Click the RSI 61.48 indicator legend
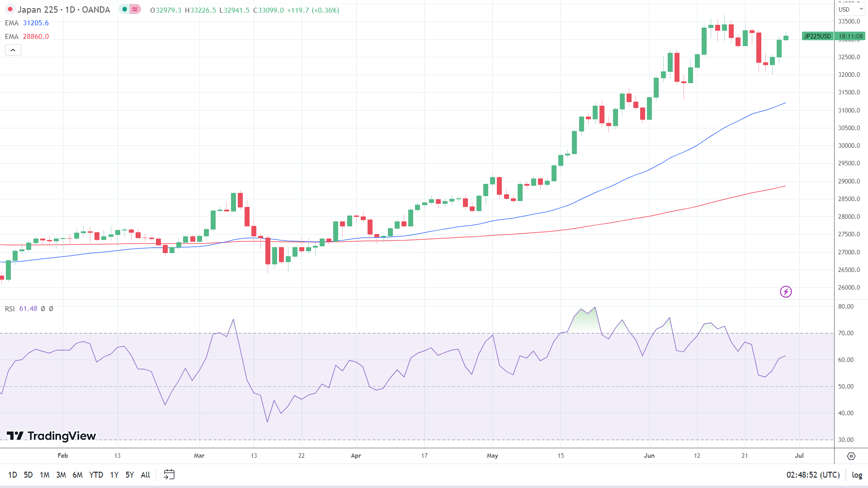 pyautogui.click(x=21, y=309)
